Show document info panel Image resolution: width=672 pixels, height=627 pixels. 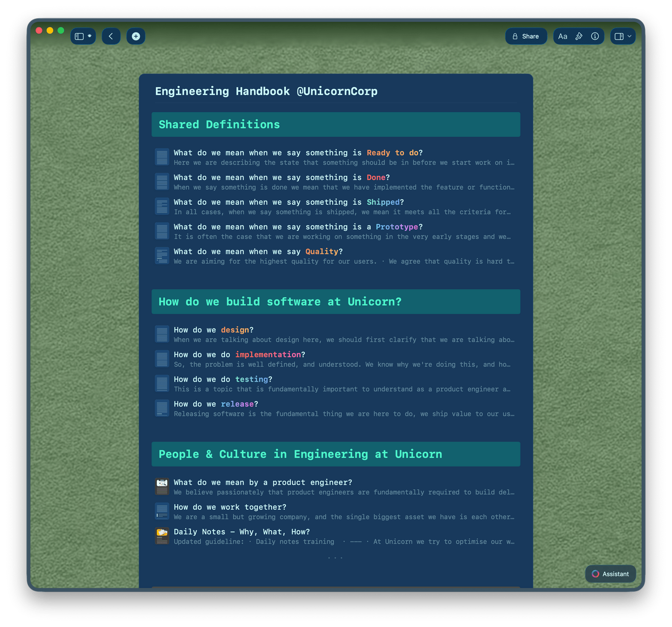pos(595,36)
